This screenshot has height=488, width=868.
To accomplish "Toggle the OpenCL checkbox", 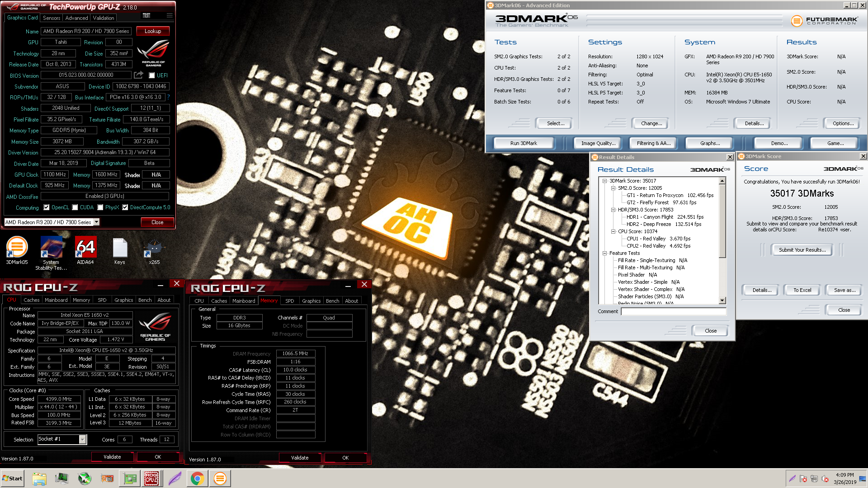I will tap(46, 207).
